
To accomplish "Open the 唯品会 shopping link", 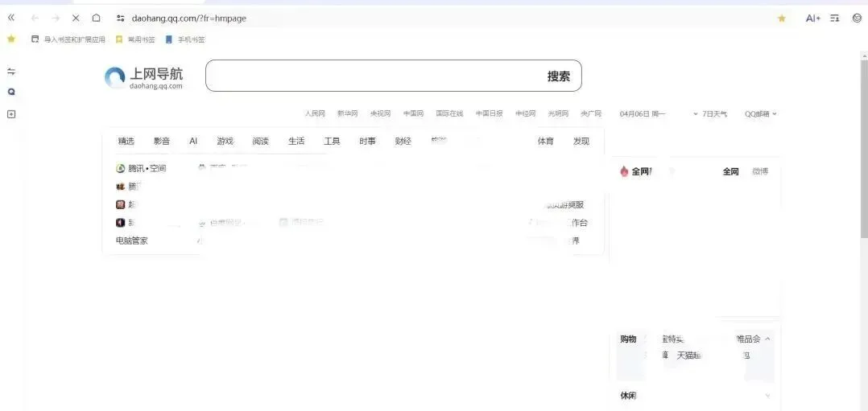I will click(748, 339).
